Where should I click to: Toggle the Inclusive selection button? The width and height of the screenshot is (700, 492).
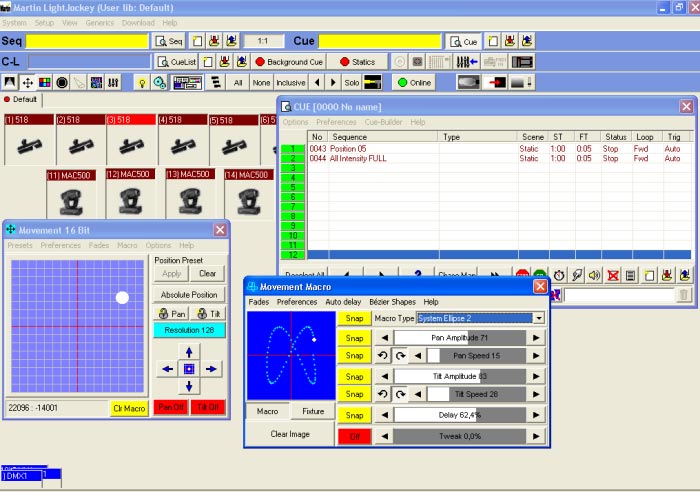(x=291, y=83)
